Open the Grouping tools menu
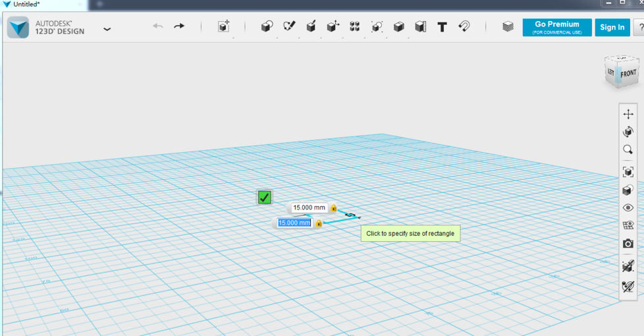The width and height of the screenshot is (644, 336). click(x=377, y=27)
